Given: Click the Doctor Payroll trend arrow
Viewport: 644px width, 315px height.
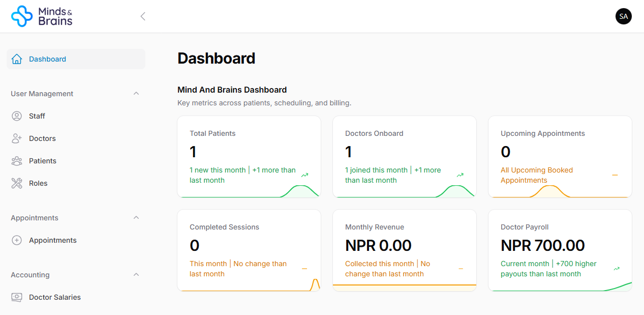Looking at the screenshot, I should (617, 269).
